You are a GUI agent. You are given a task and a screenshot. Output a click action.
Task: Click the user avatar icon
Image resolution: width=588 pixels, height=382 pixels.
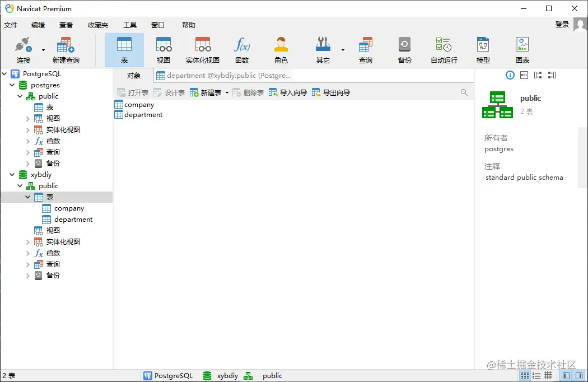[580, 25]
